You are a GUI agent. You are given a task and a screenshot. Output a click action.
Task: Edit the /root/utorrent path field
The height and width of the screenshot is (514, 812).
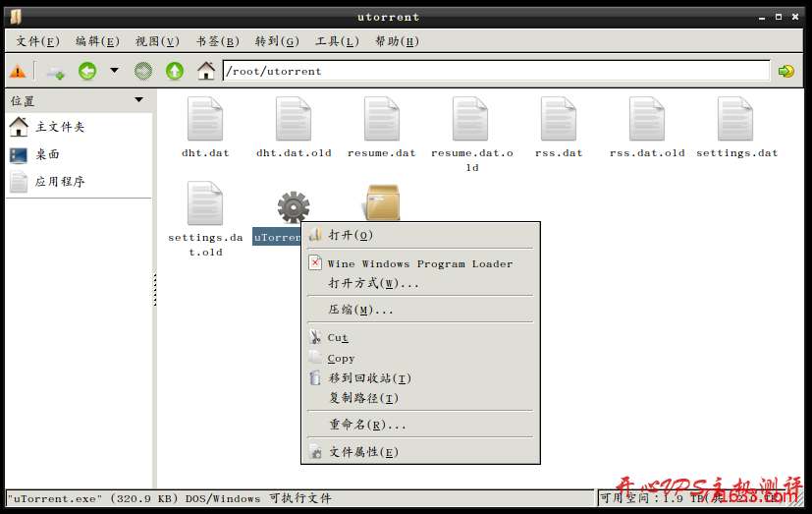tap(496, 71)
